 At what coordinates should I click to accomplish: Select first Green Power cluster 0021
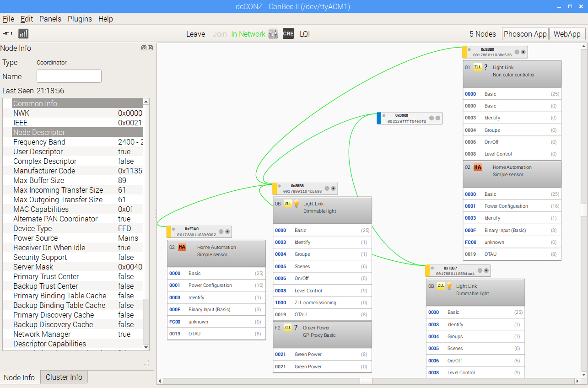(323, 354)
